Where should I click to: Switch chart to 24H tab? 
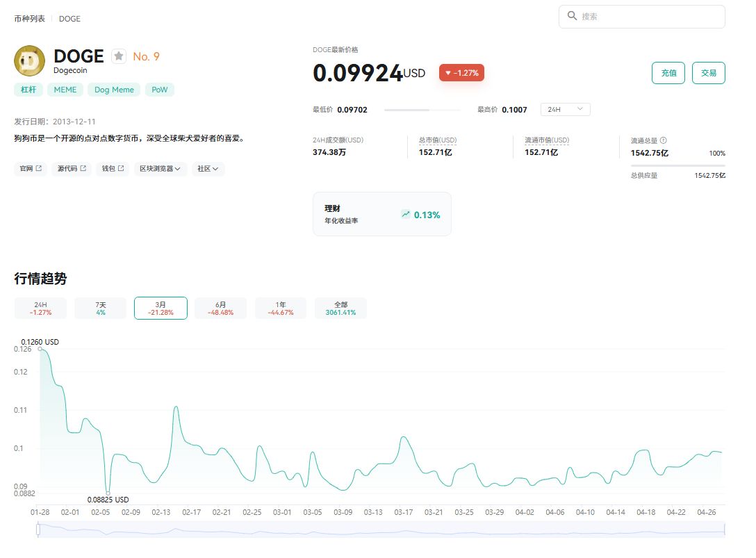tap(40, 308)
